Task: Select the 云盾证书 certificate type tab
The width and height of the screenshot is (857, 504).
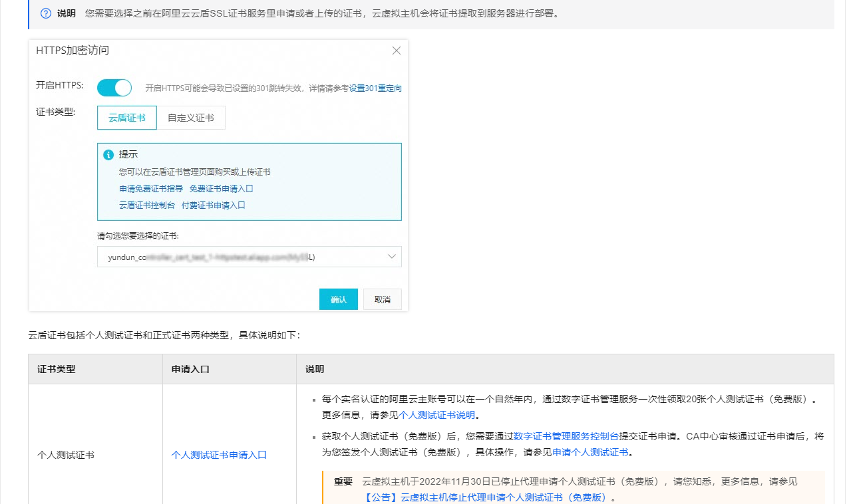Action: click(127, 118)
